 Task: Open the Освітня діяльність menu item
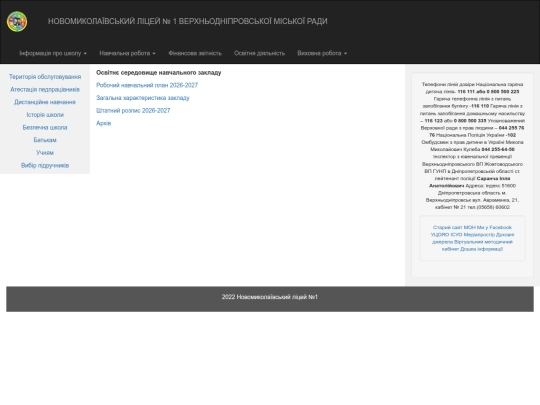pyautogui.click(x=259, y=53)
